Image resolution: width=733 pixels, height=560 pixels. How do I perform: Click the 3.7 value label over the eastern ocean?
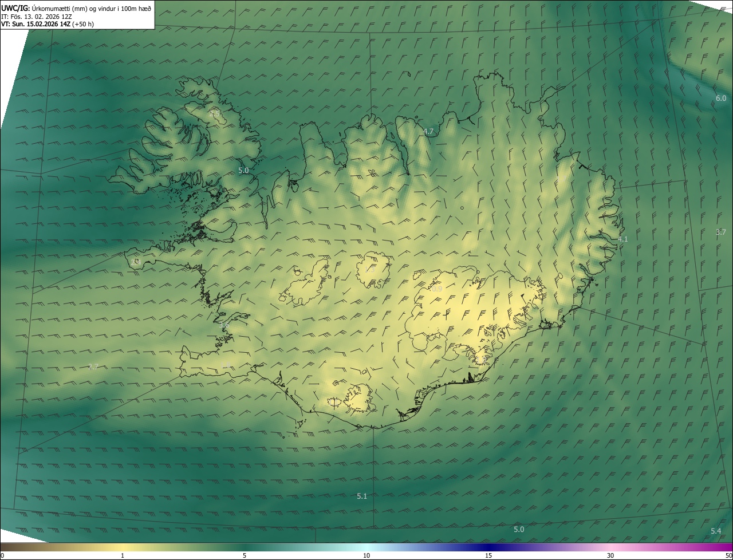tap(721, 232)
